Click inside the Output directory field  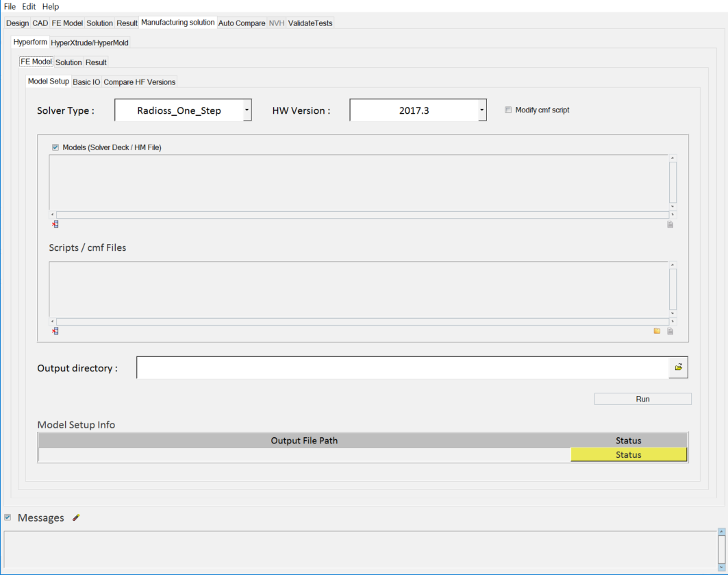point(402,368)
